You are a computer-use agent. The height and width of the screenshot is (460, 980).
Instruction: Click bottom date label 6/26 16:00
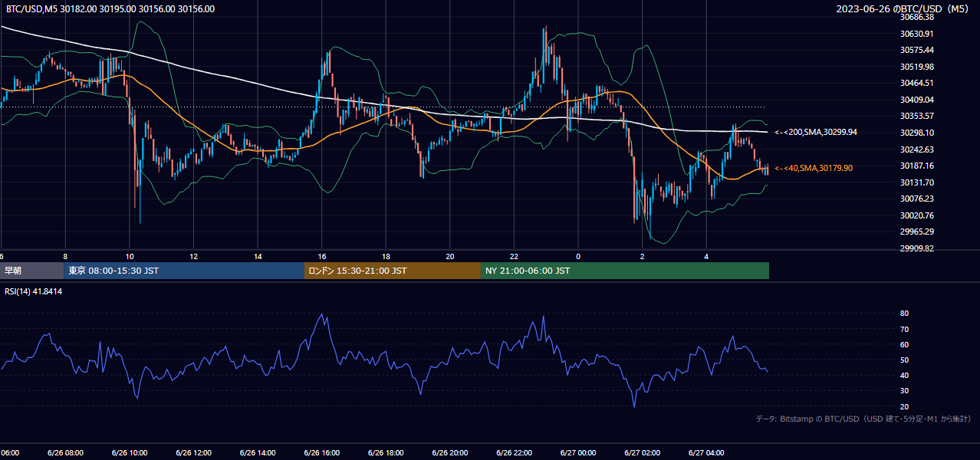[x=322, y=453]
